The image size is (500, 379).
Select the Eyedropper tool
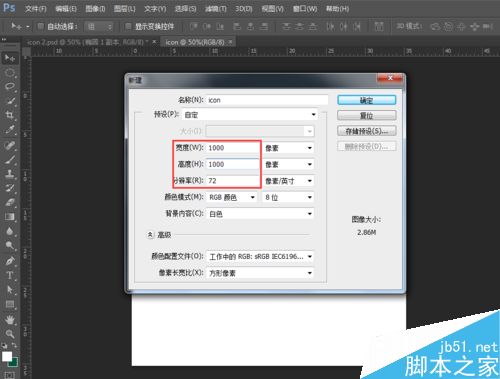click(x=10, y=130)
